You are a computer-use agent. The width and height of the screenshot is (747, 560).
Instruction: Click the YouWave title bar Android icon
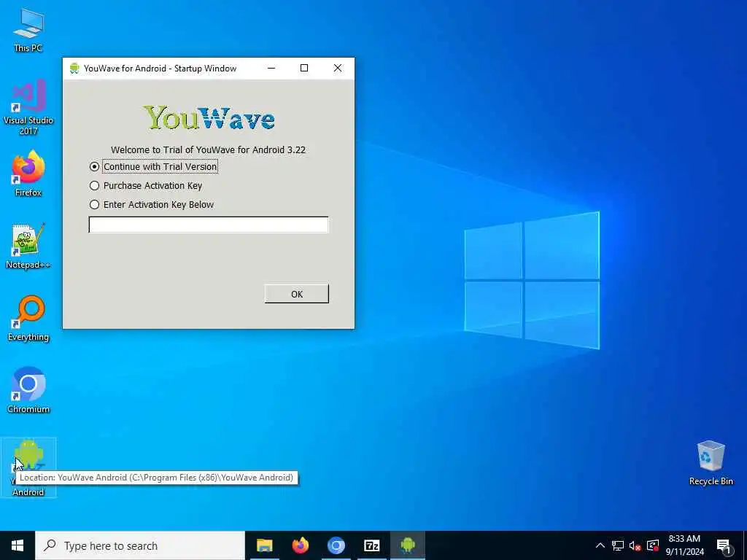[74, 68]
